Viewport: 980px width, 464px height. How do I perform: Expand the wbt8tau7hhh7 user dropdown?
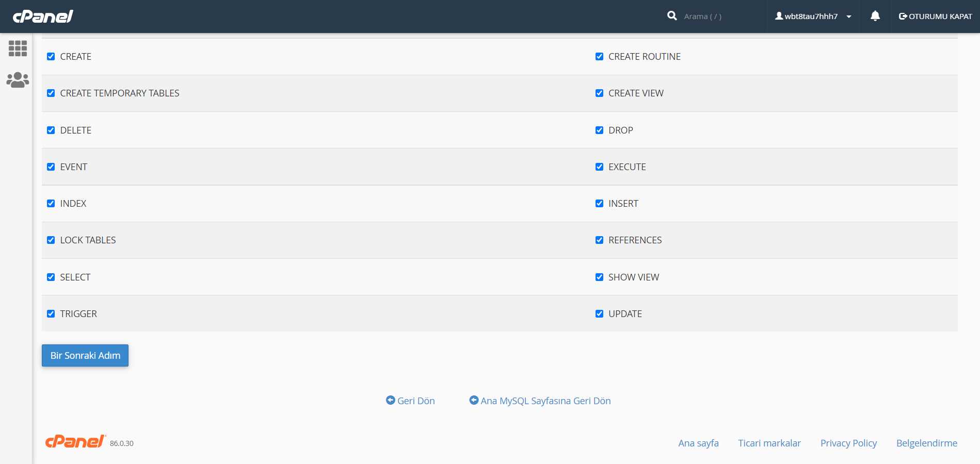(813, 16)
